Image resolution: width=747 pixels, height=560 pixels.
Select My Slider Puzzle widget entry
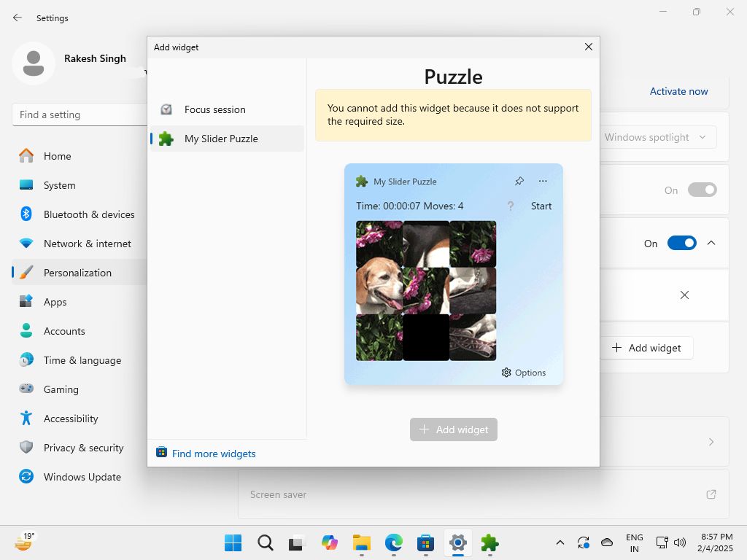pos(221,139)
